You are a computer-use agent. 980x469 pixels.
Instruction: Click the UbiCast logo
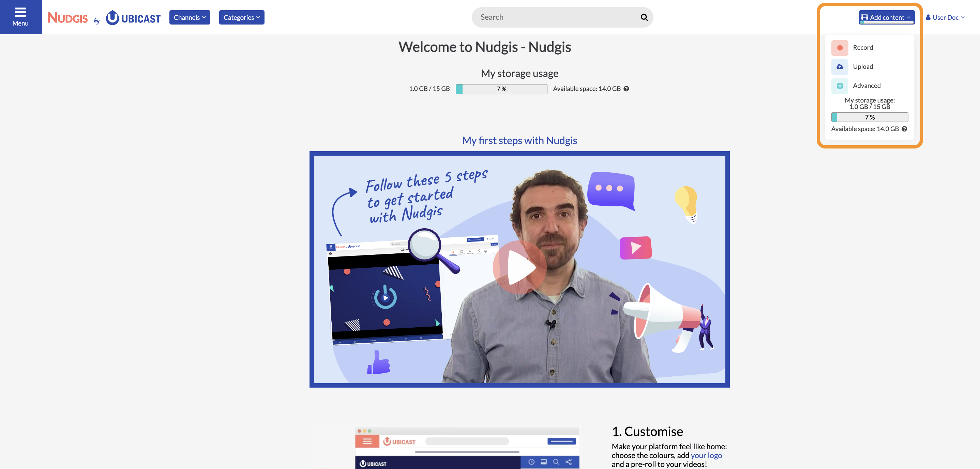(133, 17)
